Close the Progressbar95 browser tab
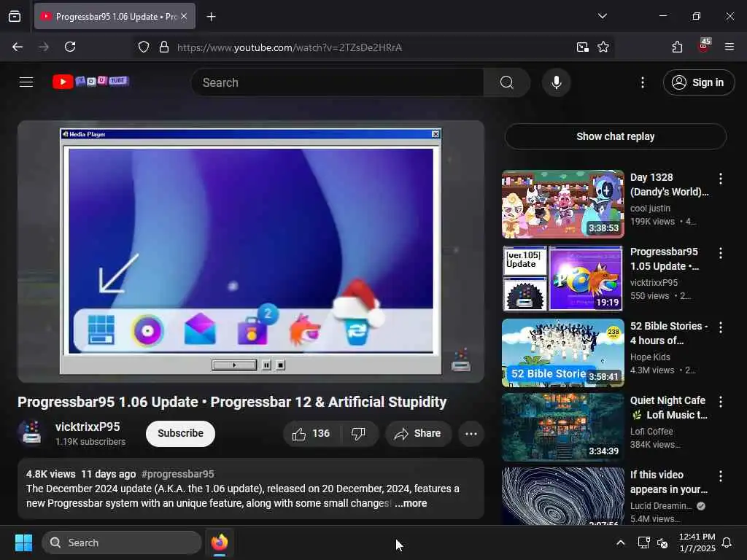The width and height of the screenshot is (747, 560). point(184,16)
